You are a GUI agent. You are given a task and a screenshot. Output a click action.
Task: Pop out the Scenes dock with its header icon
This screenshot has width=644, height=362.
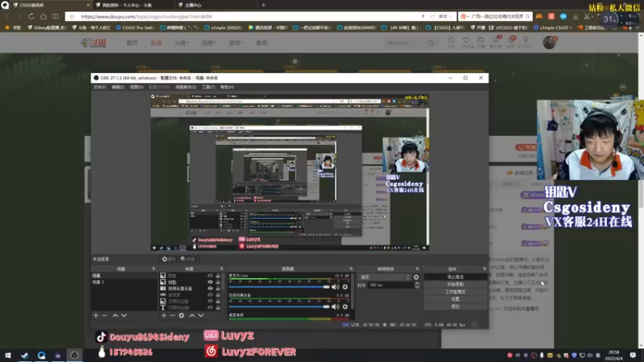[x=154, y=269]
